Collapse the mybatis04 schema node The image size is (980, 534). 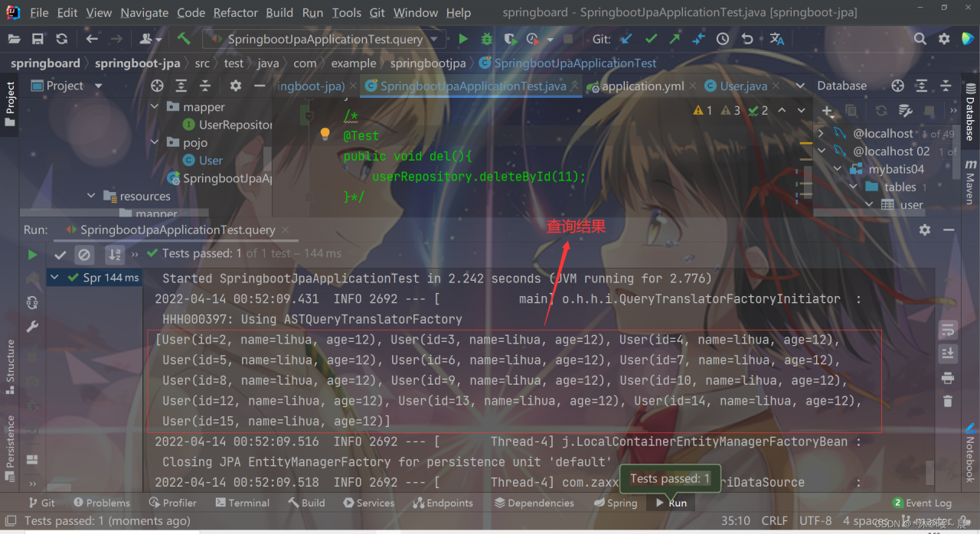coord(838,169)
